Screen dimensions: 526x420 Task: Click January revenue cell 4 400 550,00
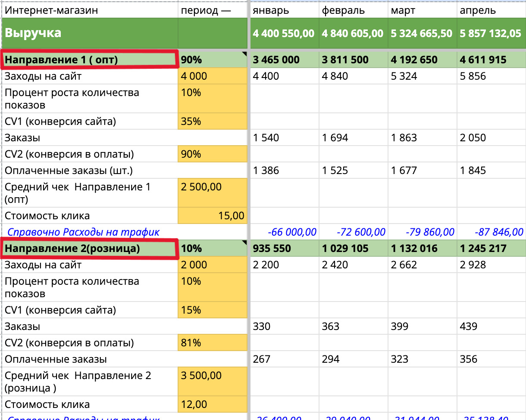tap(284, 34)
